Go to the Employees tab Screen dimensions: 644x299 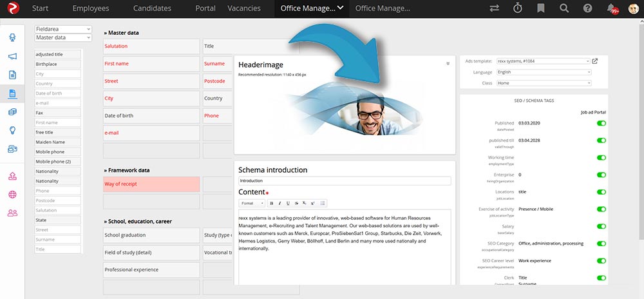[x=91, y=8]
